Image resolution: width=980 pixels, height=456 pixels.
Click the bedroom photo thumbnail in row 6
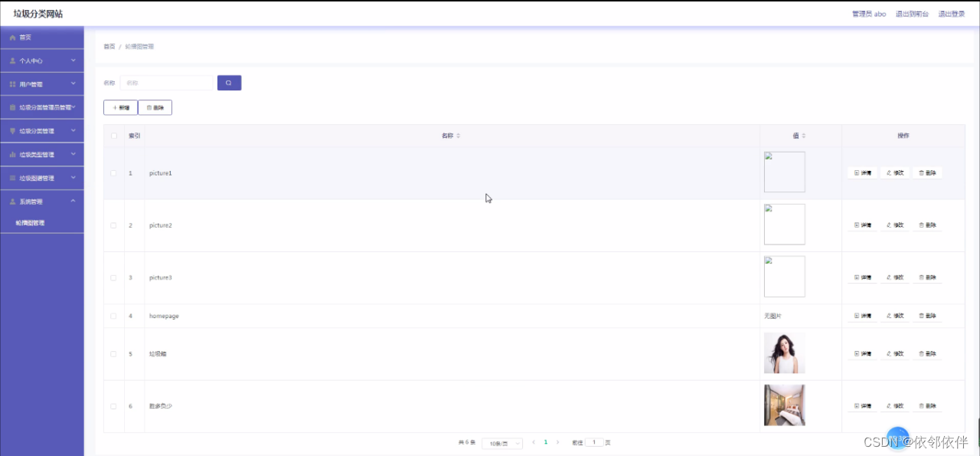(785, 405)
